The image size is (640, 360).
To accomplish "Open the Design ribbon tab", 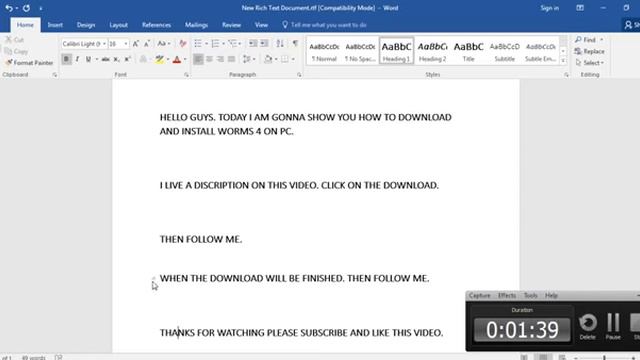I will 86,25.
